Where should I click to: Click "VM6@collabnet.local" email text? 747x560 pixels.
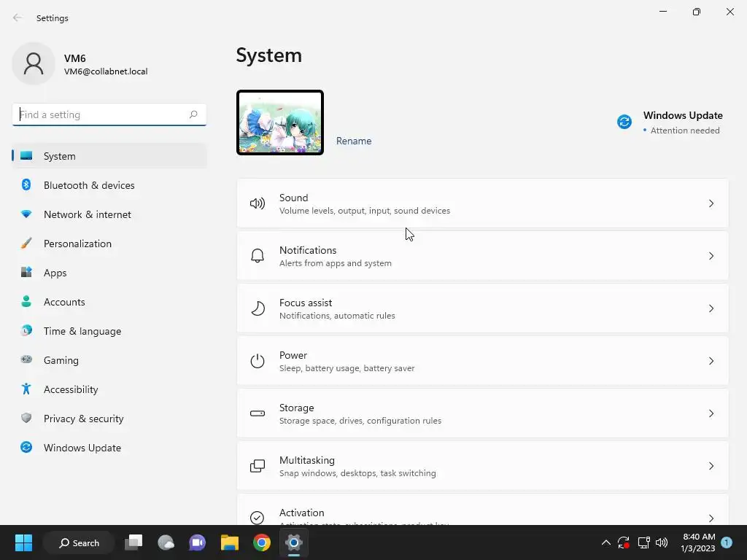click(106, 71)
